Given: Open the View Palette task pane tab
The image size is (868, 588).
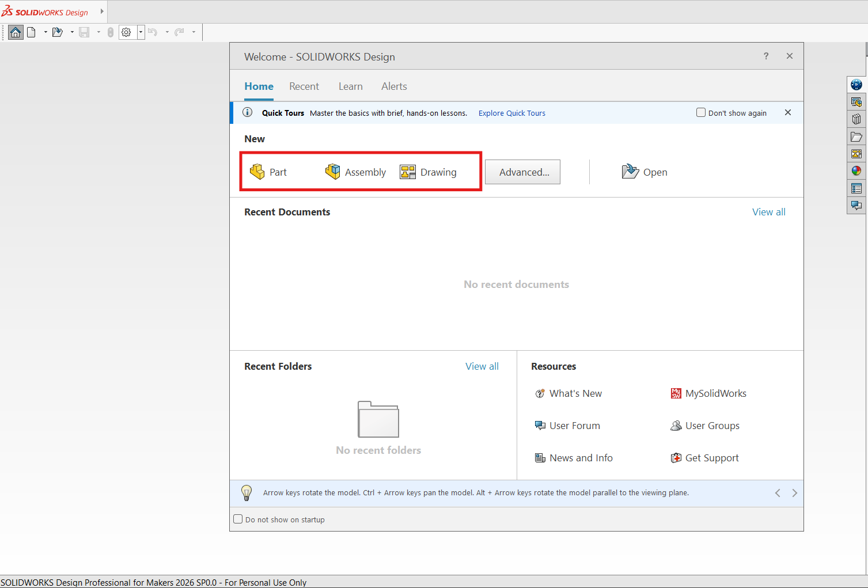Looking at the screenshot, I should (x=856, y=154).
